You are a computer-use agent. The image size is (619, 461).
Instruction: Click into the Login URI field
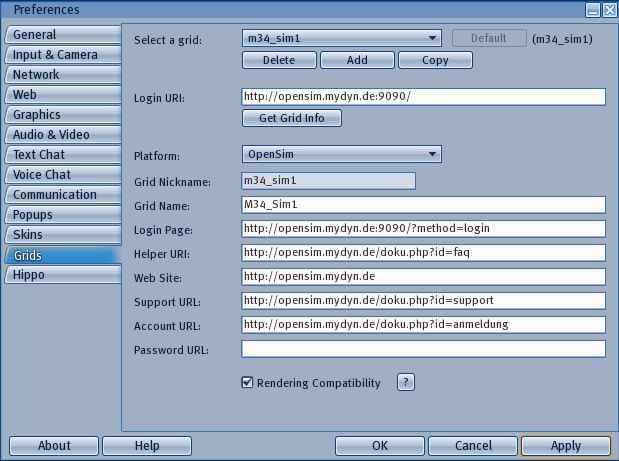pos(423,97)
